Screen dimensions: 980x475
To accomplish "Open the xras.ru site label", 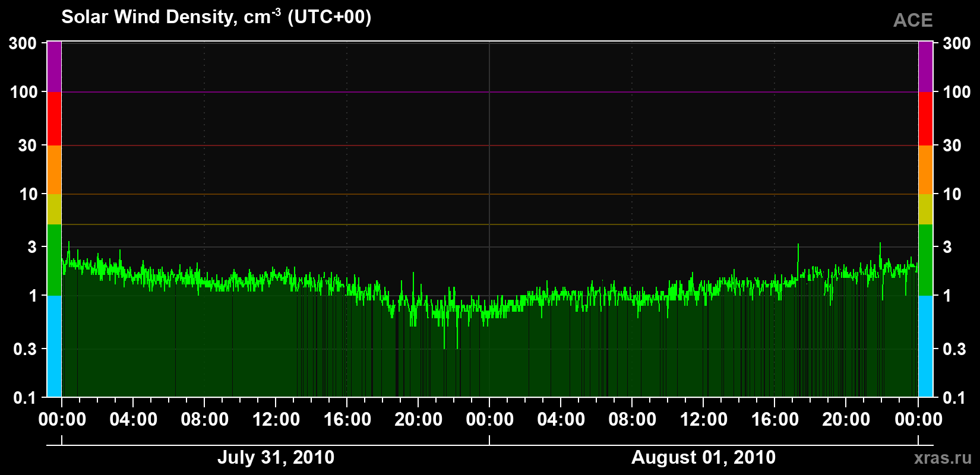I will (943, 458).
